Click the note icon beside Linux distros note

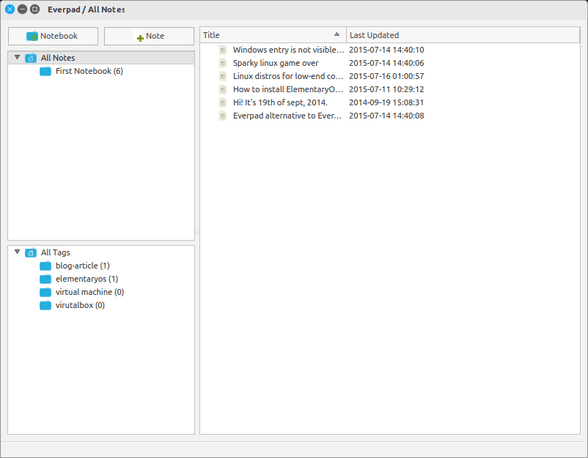223,76
